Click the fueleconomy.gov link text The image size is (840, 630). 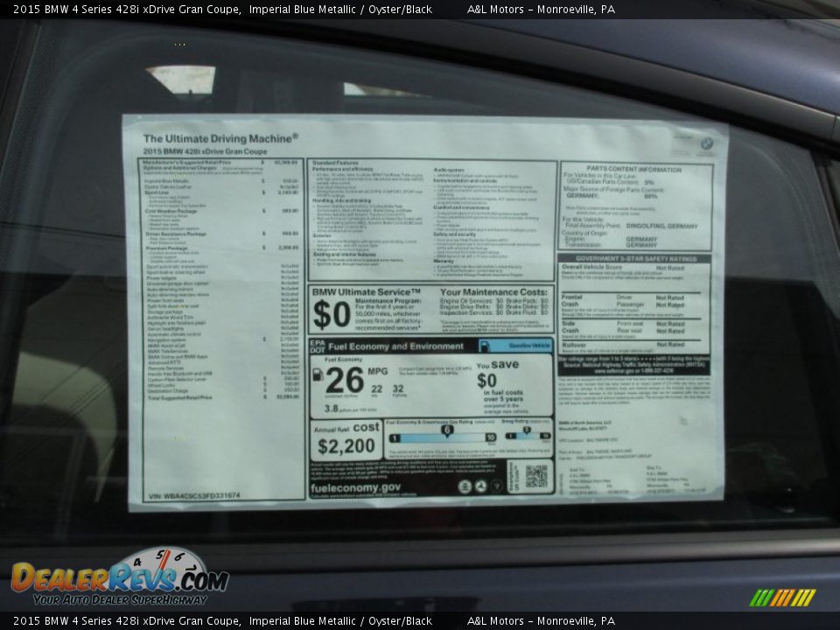tap(355, 488)
